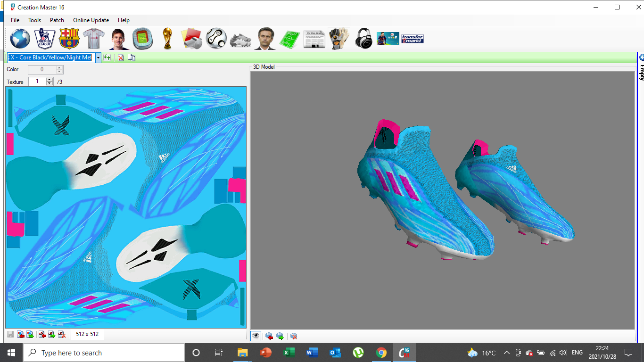Click the 16°C weather widget

tap(481, 353)
